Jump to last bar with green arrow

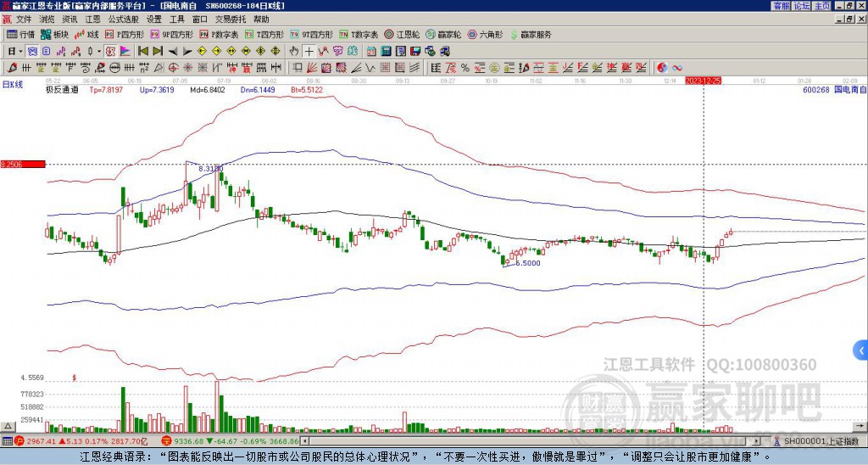coord(158,52)
